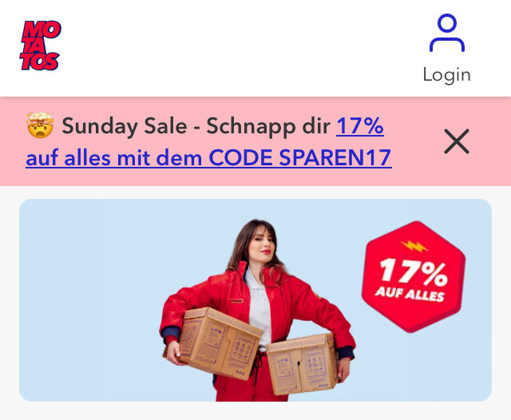Select the red hexagon discount badge

pos(414,276)
